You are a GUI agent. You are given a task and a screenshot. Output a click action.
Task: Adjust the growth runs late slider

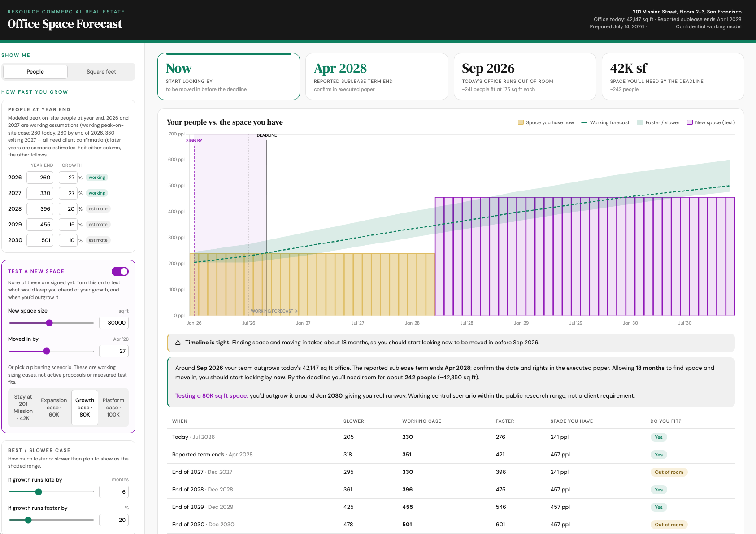[x=39, y=492]
